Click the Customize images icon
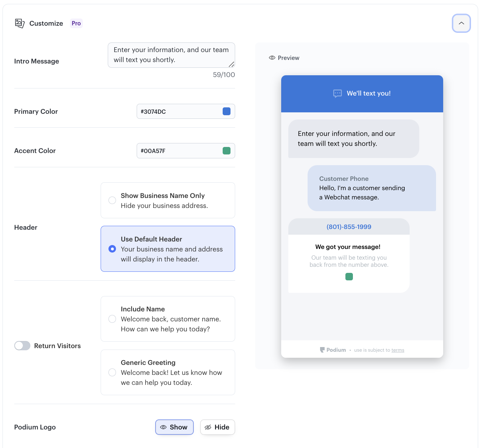This screenshot has width=481, height=448. point(20,23)
